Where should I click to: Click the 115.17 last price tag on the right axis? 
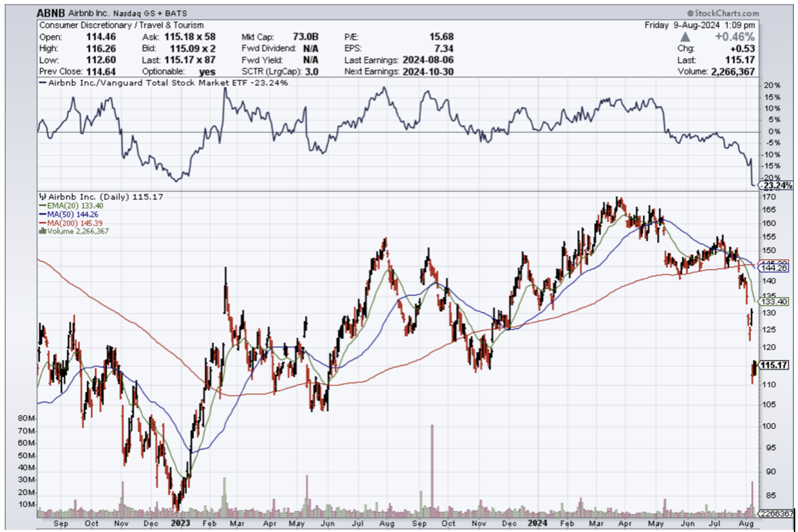click(x=774, y=365)
